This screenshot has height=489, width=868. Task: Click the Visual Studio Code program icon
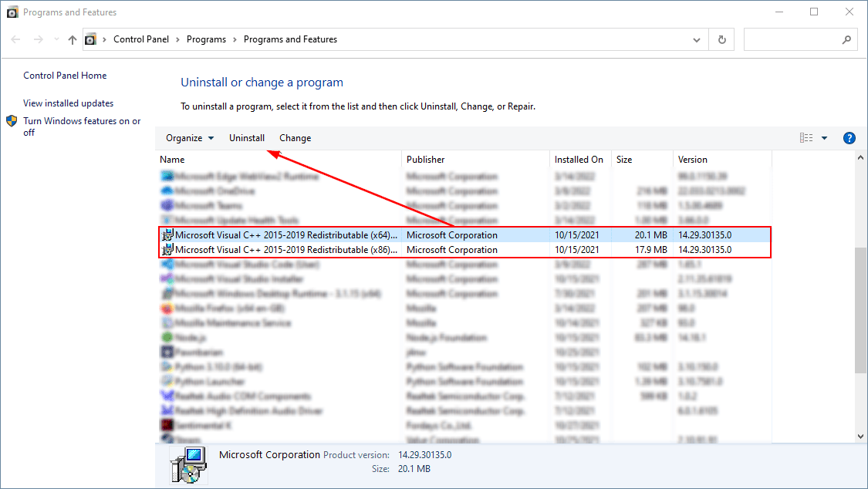[168, 264]
